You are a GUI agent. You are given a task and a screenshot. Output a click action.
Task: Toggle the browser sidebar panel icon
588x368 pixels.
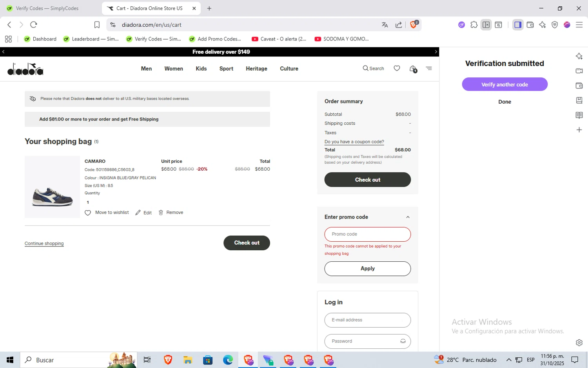(x=518, y=25)
